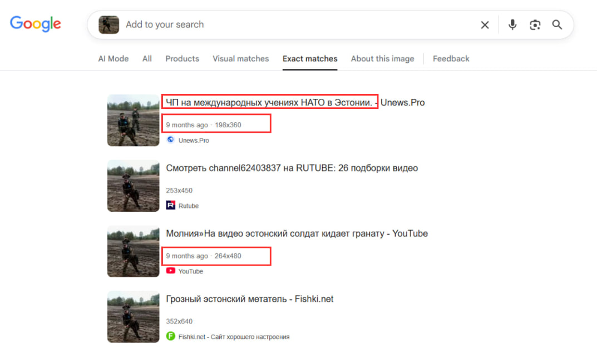The height and width of the screenshot is (364, 597).
Task: Click the 'Rutube' source name
Action: pos(189,206)
